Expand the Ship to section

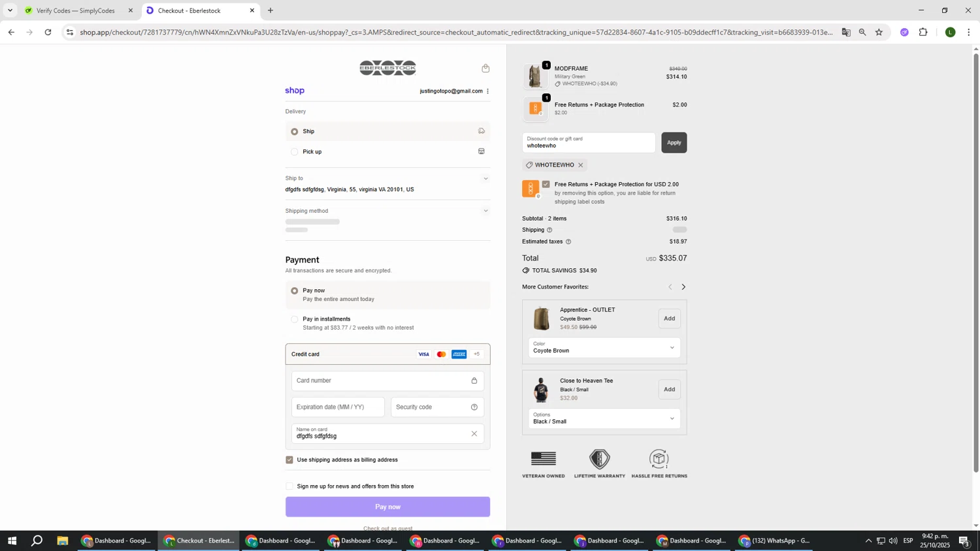pos(485,178)
